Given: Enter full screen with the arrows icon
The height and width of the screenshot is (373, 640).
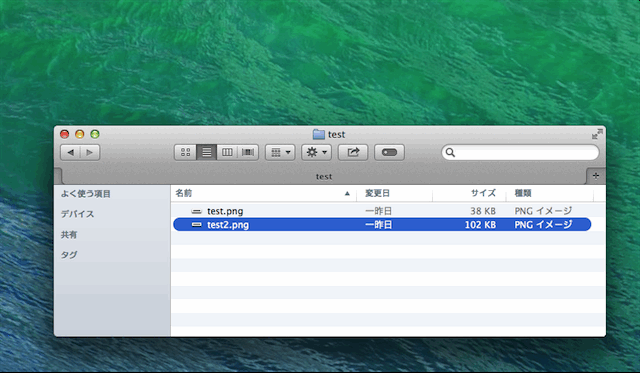Looking at the screenshot, I should coord(597,134).
